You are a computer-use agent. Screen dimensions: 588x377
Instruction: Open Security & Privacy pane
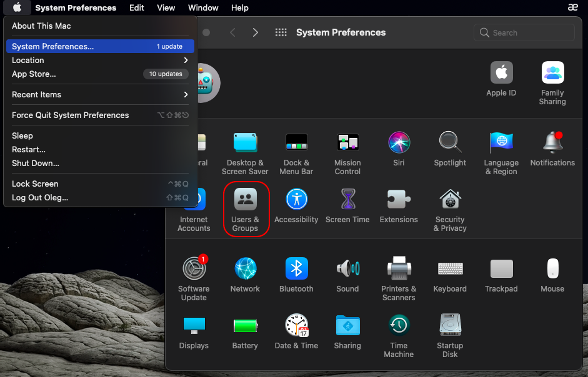450,210
